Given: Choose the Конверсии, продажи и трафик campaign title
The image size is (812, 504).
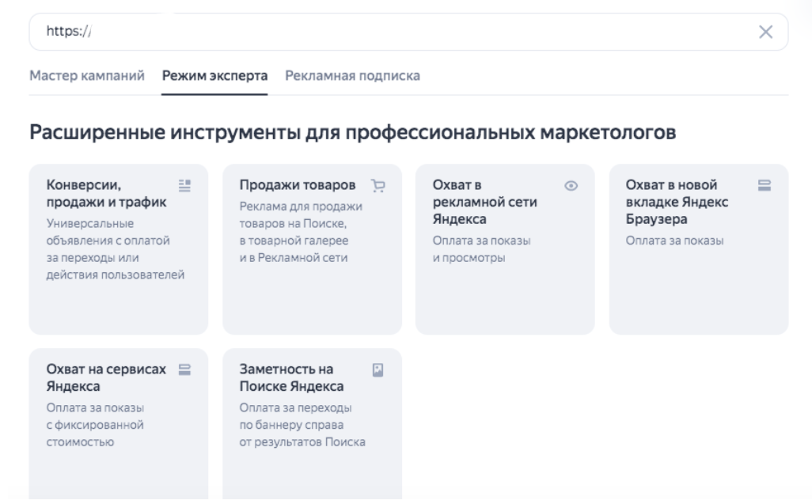Looking at the screenshot, I should tap(106, 194).
